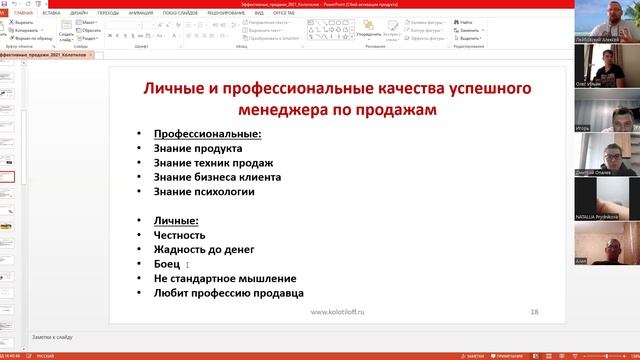This screenshot has height=360, width=640.
Task: Align text left in paragraph group
Action: (x=189, y=36)
